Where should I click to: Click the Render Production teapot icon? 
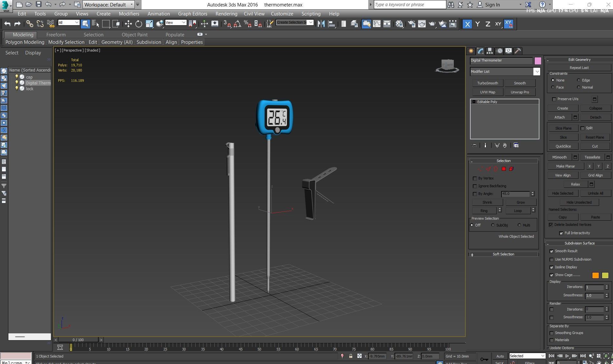coord(432,24)
